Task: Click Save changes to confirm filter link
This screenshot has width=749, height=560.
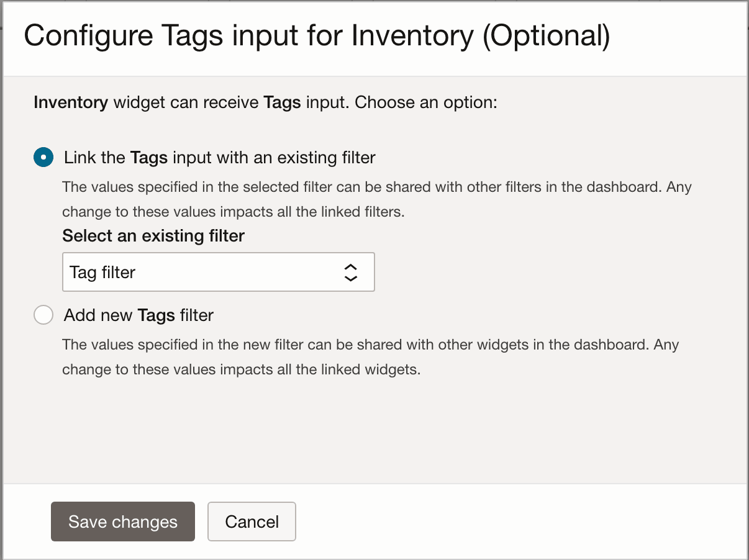Action: point(122,522)
